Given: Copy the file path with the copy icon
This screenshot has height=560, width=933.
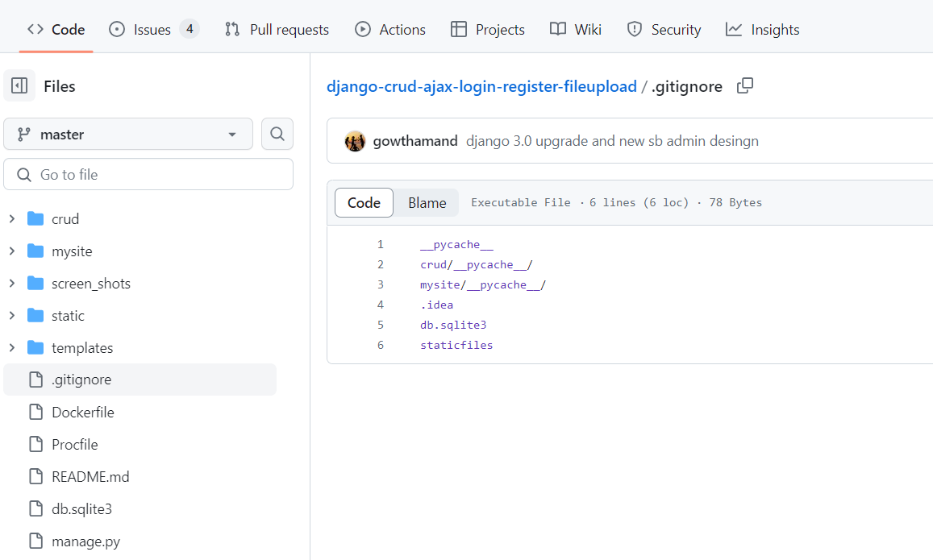Looking at the screenshot, I should coord(745,85).
